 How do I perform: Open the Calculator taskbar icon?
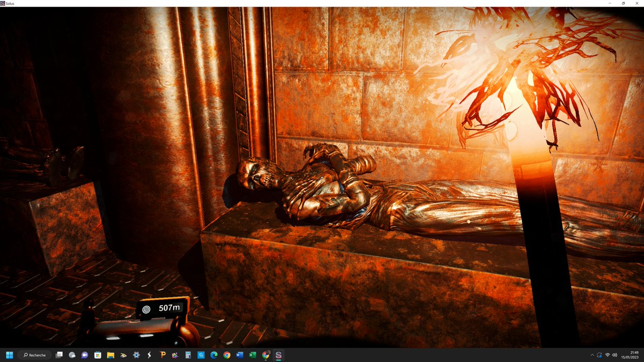coord(188,355)
